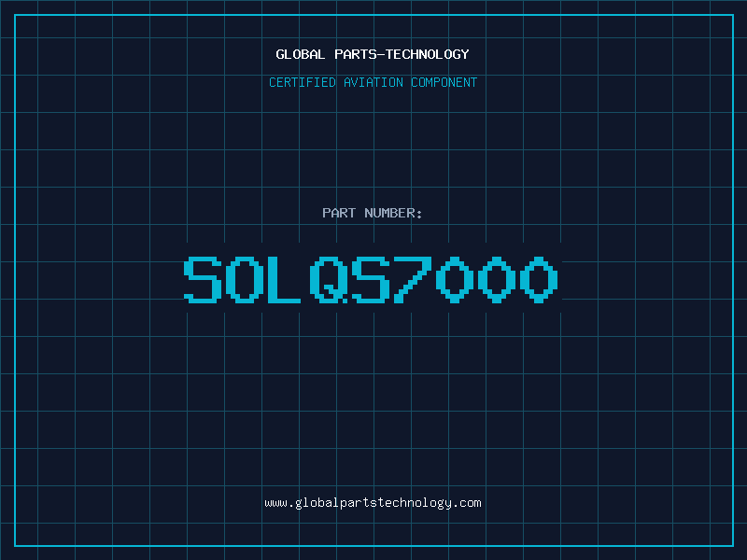
Task: Select the part number SOLQS7000
Action: 371,279
